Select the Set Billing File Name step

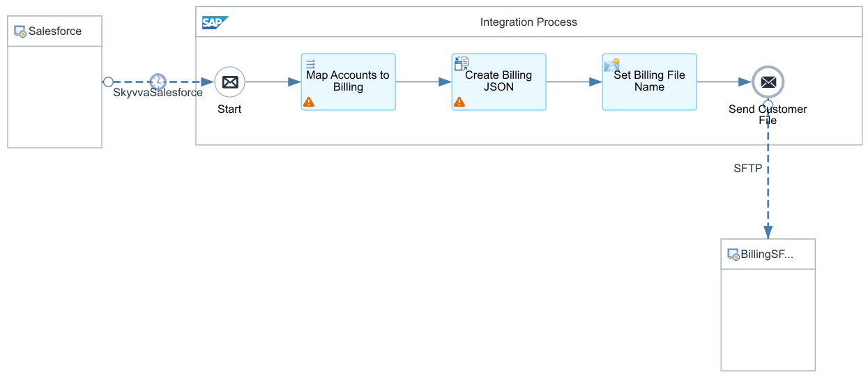click(x=649, y=82)
